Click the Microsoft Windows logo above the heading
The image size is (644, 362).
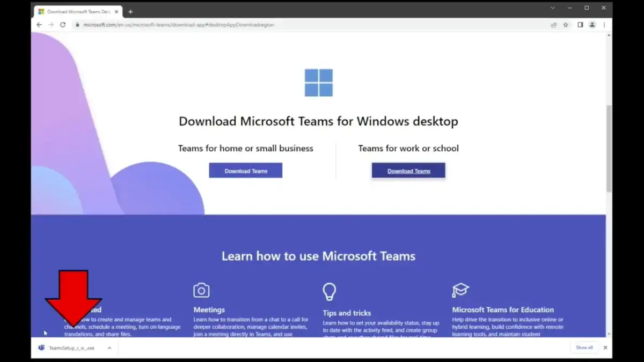pyautogui.click(x=318, y=82)
